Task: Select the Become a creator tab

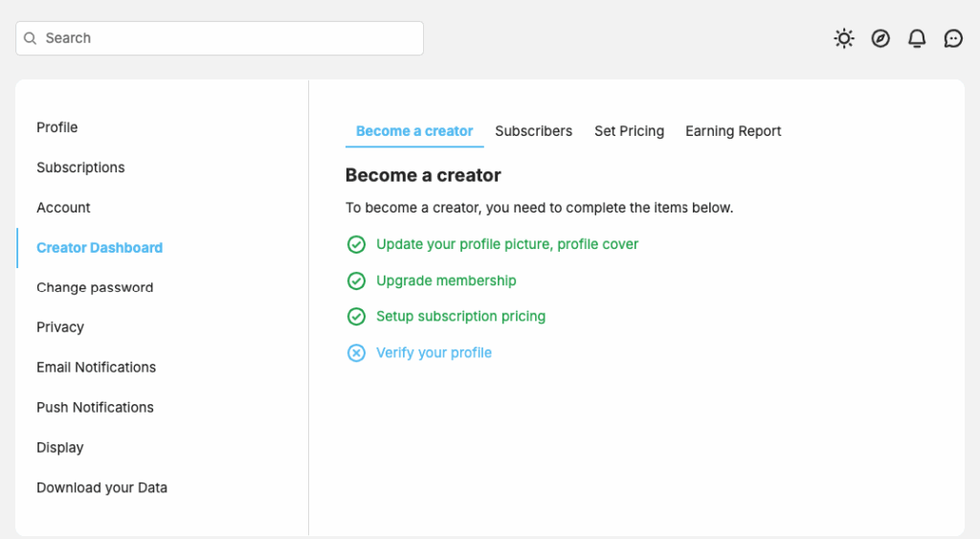Action: click(414, 131)
